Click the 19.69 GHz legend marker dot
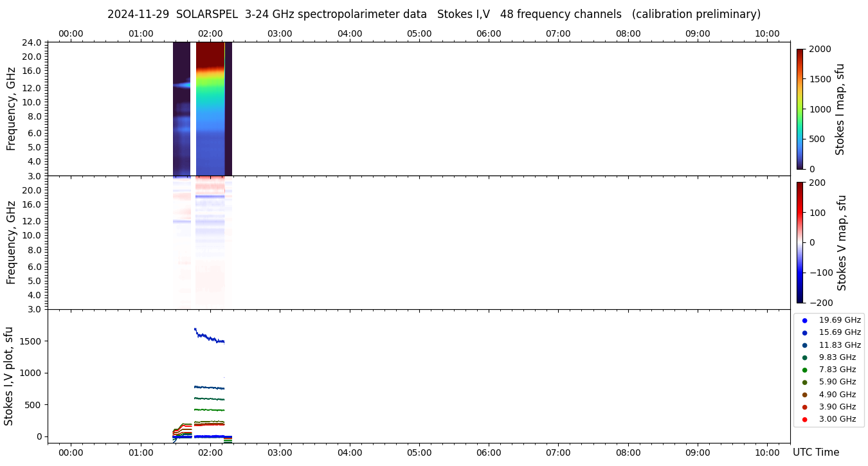 tap(804, 320)
